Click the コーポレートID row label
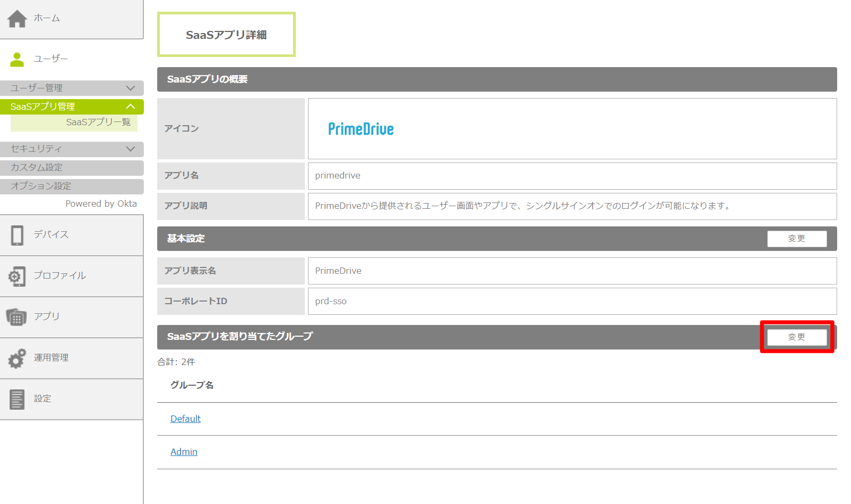This screenshot has height=504, width=851. tap(196, 302)
